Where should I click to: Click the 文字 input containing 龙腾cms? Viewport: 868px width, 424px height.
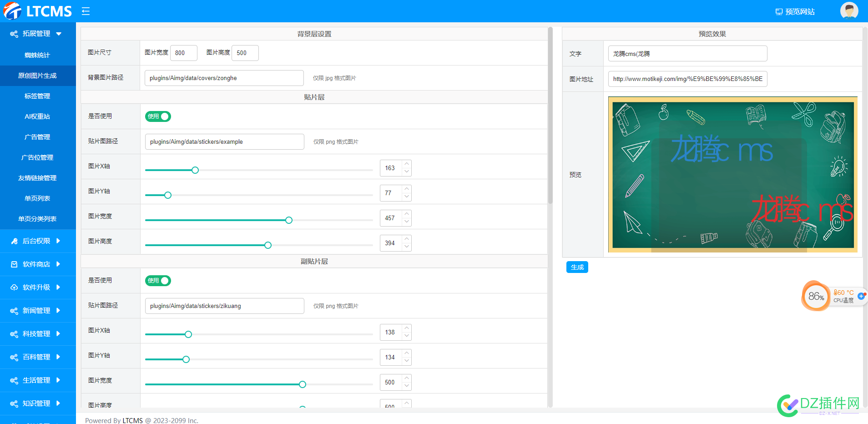coord(688,53)
